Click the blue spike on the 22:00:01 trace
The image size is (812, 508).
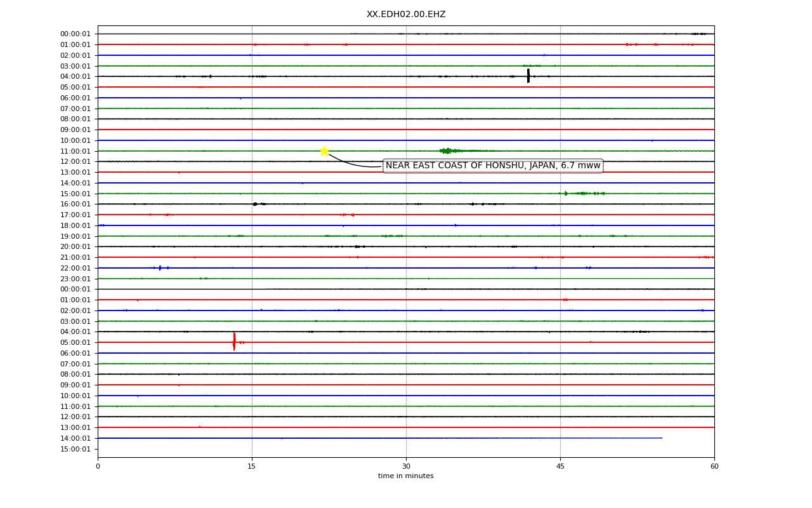click(160, 268)
